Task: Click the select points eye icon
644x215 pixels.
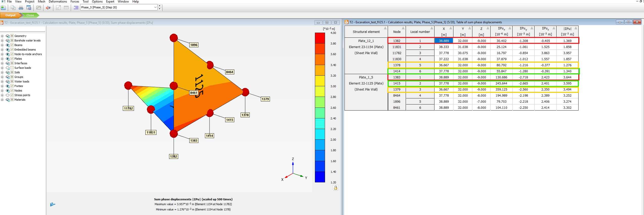Action: (48, 8)
